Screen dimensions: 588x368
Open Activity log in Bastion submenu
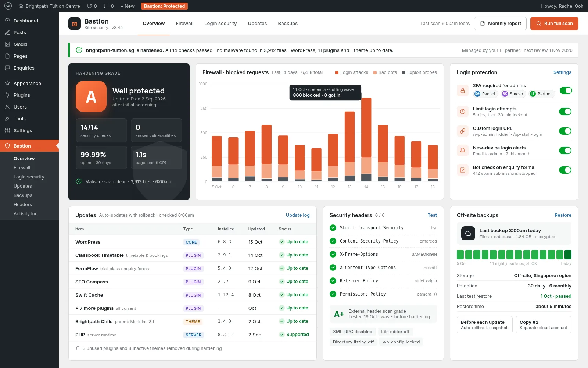pos(26,214)
